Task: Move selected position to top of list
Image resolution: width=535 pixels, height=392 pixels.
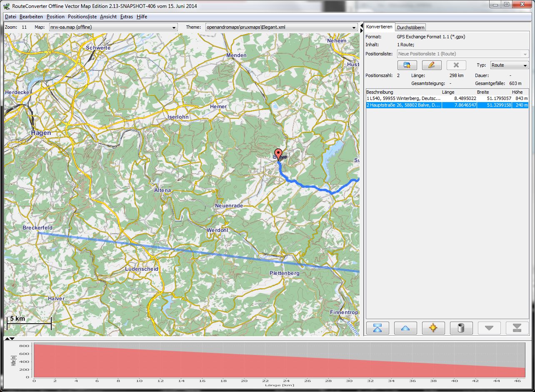Action: 377,328
